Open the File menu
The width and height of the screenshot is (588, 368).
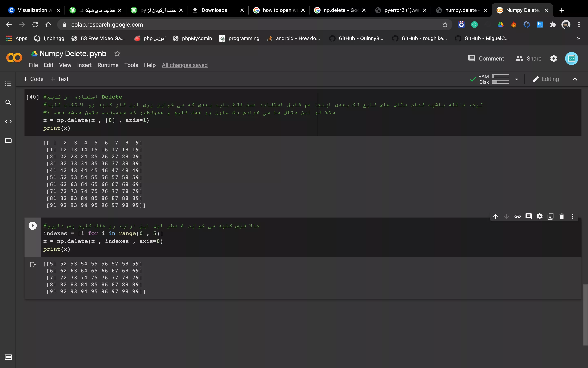pyautogui.click(x=33, y=65)
